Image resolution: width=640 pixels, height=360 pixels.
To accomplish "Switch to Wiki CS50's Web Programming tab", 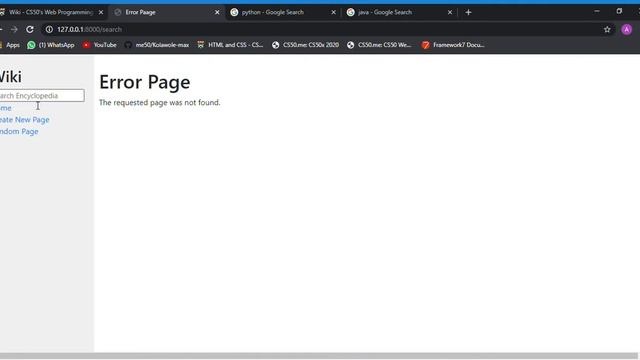I will [x=50, y=12].
